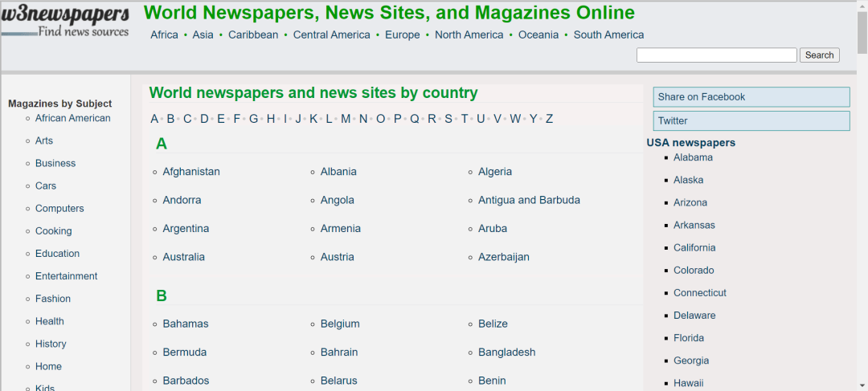Open Alabama newspapers
This screenshot has width=868, height=391.
(x=693, y=157)
